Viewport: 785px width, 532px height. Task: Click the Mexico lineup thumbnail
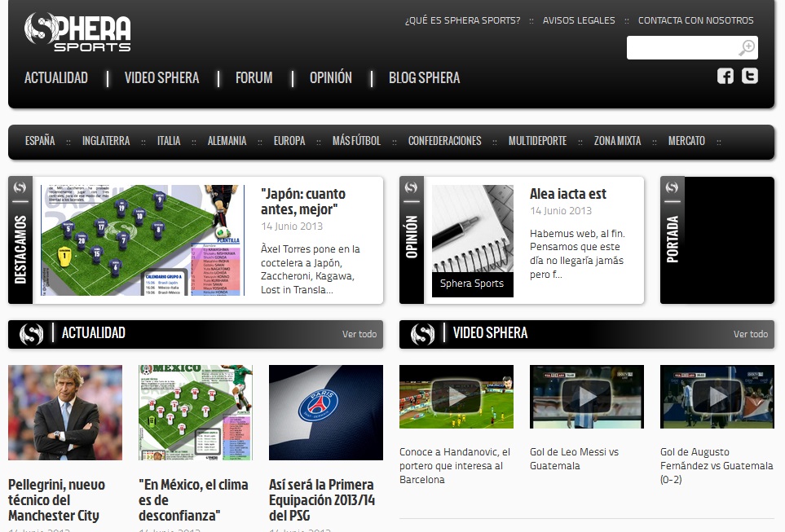coord(196,412)
